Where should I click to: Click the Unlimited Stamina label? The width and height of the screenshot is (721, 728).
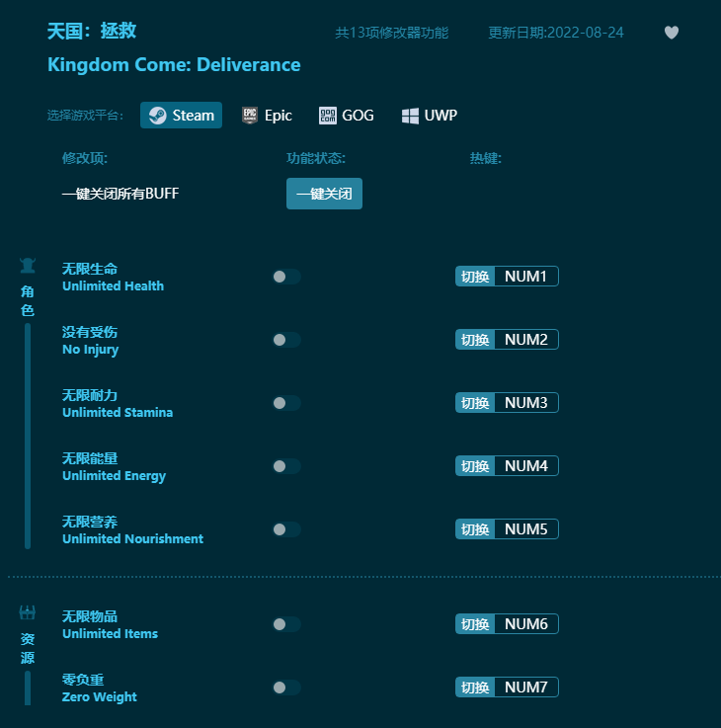pyautogui.click(x=118, y=412)
